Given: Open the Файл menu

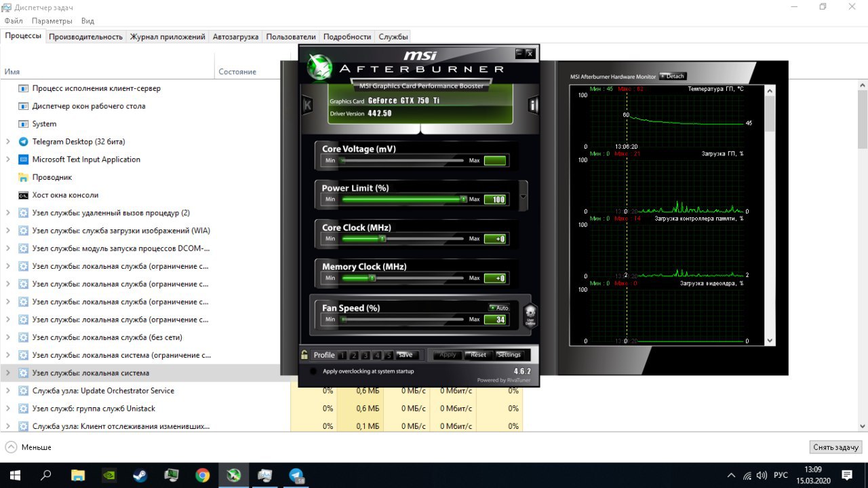Looking at the screenshot, I should click(x=14, y=21).
